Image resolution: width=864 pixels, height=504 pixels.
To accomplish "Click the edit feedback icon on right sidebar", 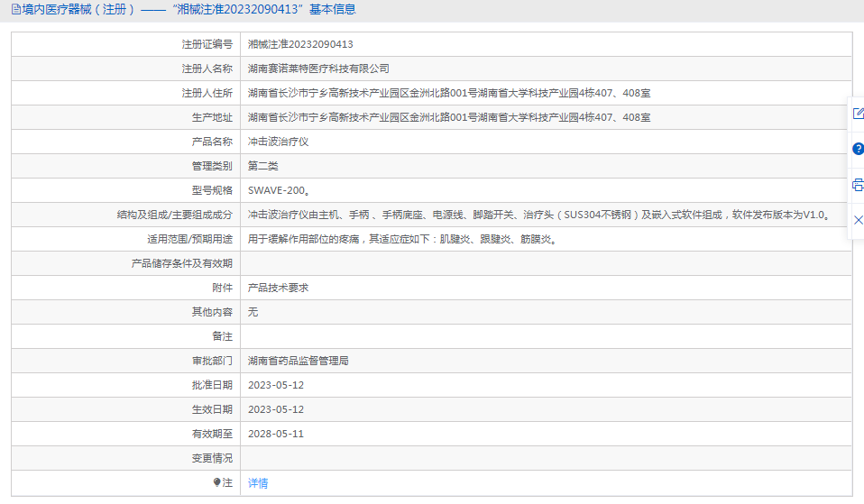I will pos(858,114).
